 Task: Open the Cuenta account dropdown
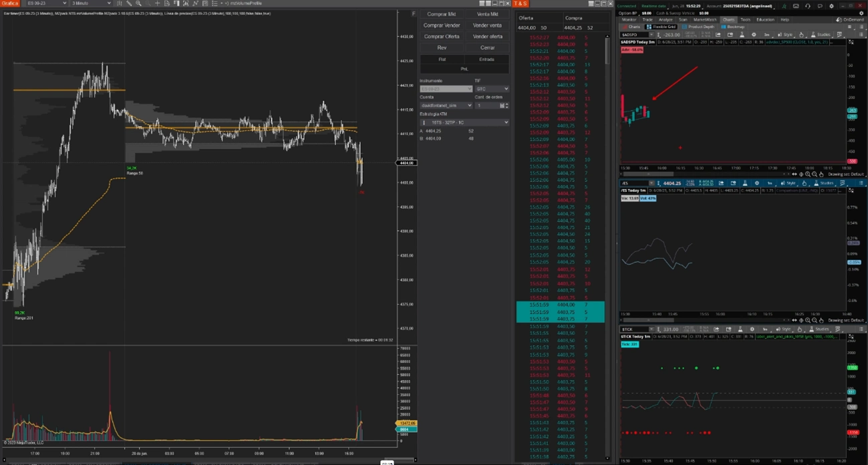pyautogui.click(x=446, y=106)
